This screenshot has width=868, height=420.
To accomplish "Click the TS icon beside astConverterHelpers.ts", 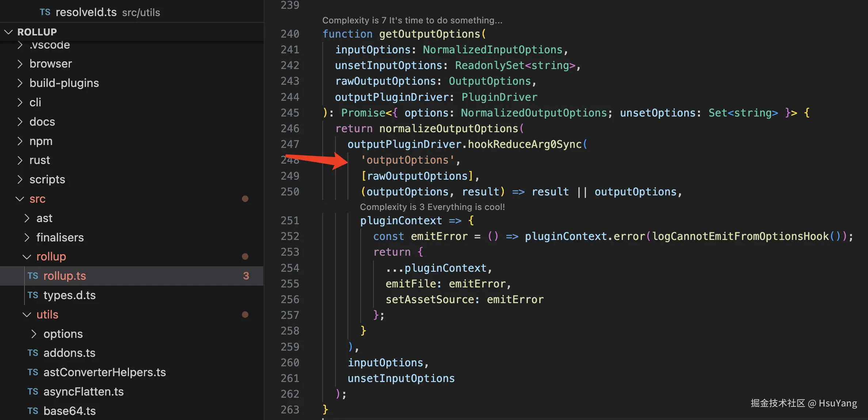I will [x=33, y=372].
